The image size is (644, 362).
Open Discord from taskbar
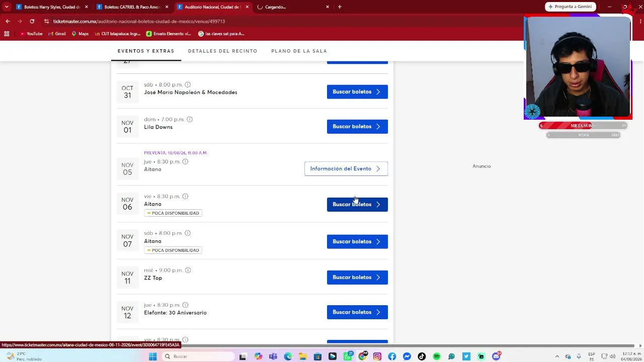coord(496,356)
